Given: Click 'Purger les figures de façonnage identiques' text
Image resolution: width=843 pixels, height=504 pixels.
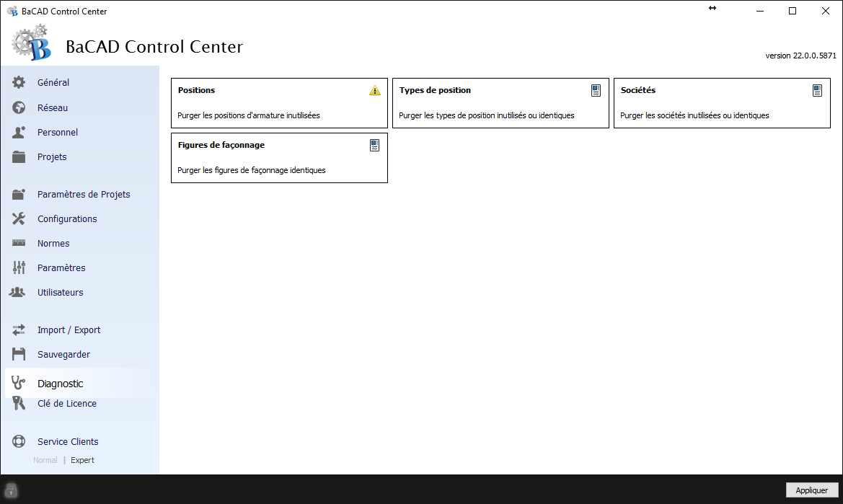Looking at the screenshot, I should coord(252,170).
